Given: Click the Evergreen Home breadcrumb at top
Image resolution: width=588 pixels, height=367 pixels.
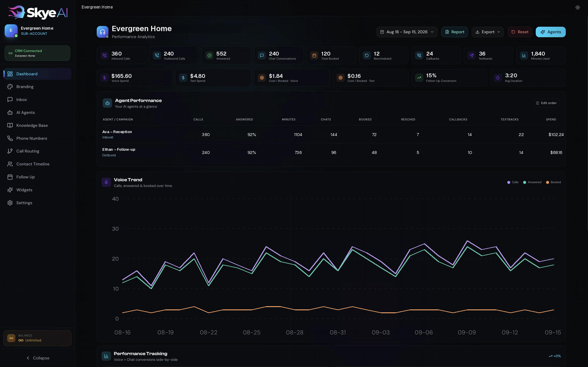Looking at the screenshot, I should [x=97, y=7].
